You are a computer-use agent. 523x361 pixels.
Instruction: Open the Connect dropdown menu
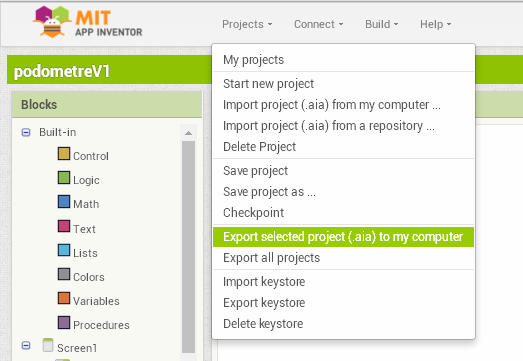318,24
